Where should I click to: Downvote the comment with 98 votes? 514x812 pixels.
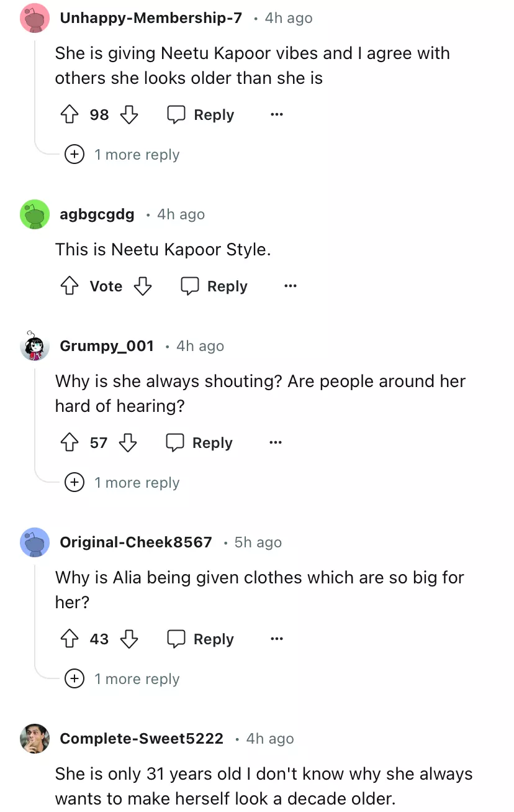coord(128,115)
